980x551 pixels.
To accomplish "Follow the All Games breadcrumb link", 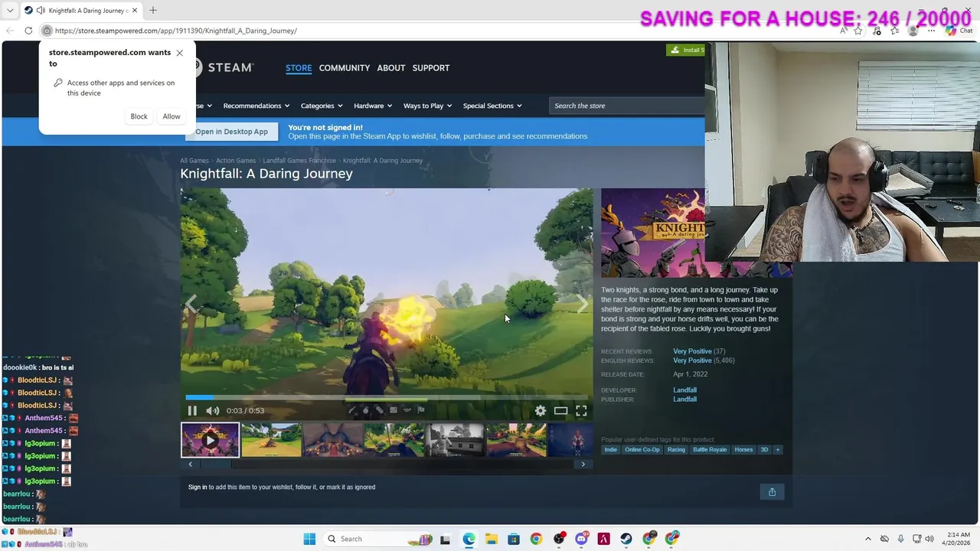I will pos(194,161).
